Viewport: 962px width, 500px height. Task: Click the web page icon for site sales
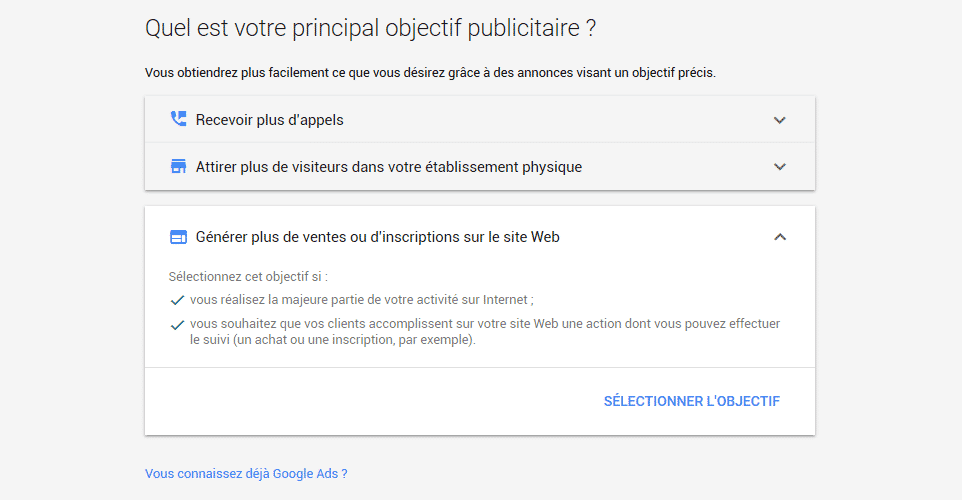point(178,237)
